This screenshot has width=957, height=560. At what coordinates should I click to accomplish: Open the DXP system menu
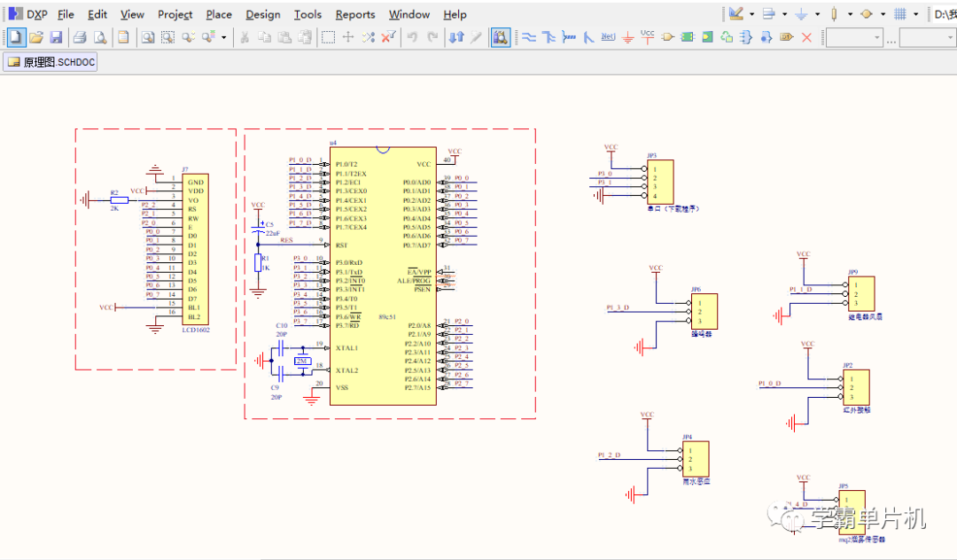(x=28, y=14)
